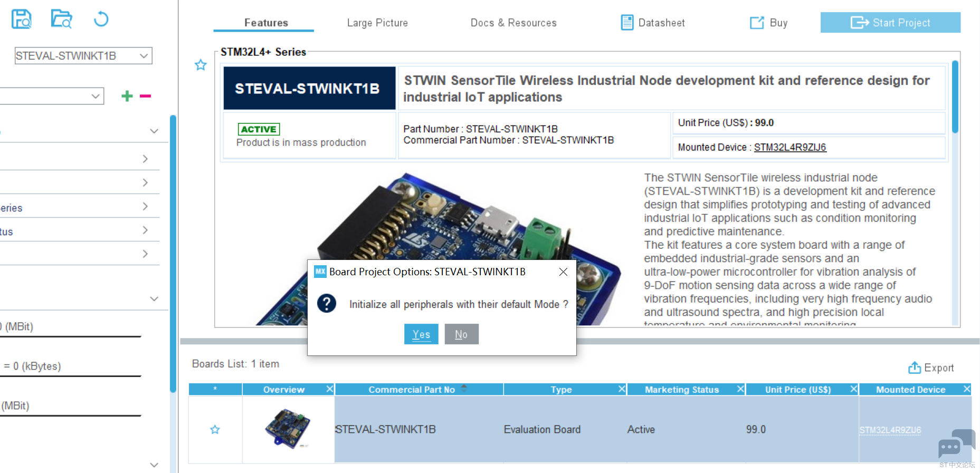Open STM32L4R9ZIJ6 link in boards table
980x473 pixels.
(x=890, y=430)
